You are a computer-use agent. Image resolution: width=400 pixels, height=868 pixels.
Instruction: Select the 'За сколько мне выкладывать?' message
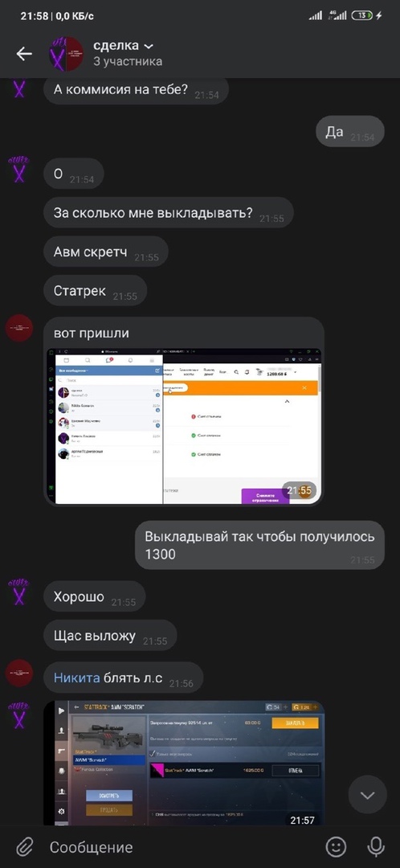(168, 212)
